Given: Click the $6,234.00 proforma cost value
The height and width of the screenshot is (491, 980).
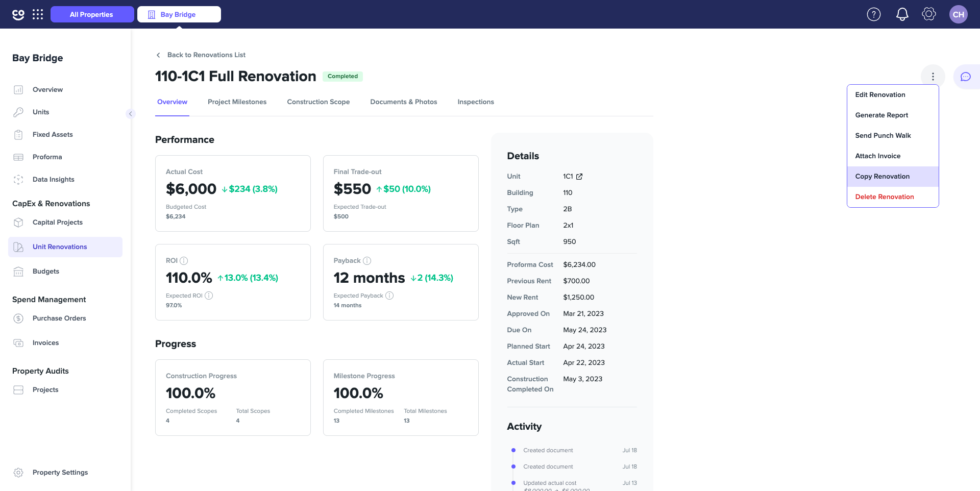Looking at the screenshot, I should pos(579,265).
